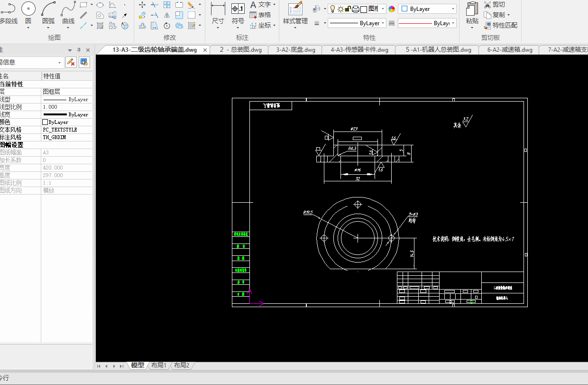Pick the ellipse drawing tool
The height and width of the screenshot is (385, 588).
click(100, 5)
